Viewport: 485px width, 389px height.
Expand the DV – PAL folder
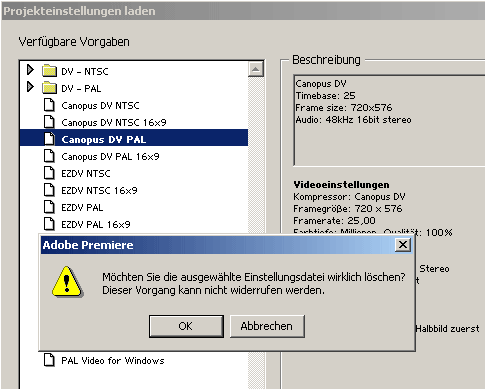point(30,87)
